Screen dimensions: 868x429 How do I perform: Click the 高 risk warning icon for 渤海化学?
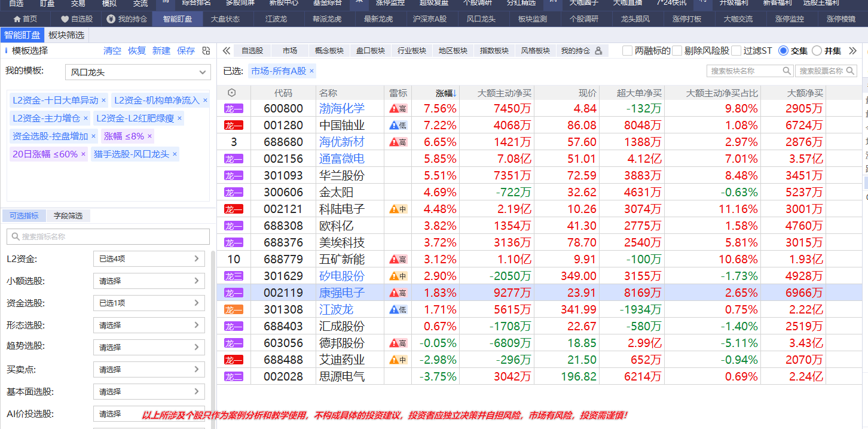click(x=398, y=109)
